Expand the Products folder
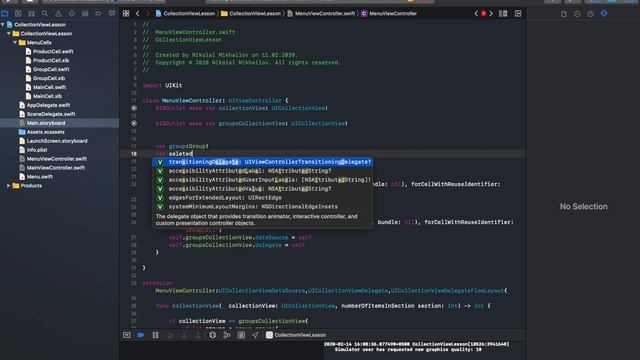640x360 pixels. 9,186
